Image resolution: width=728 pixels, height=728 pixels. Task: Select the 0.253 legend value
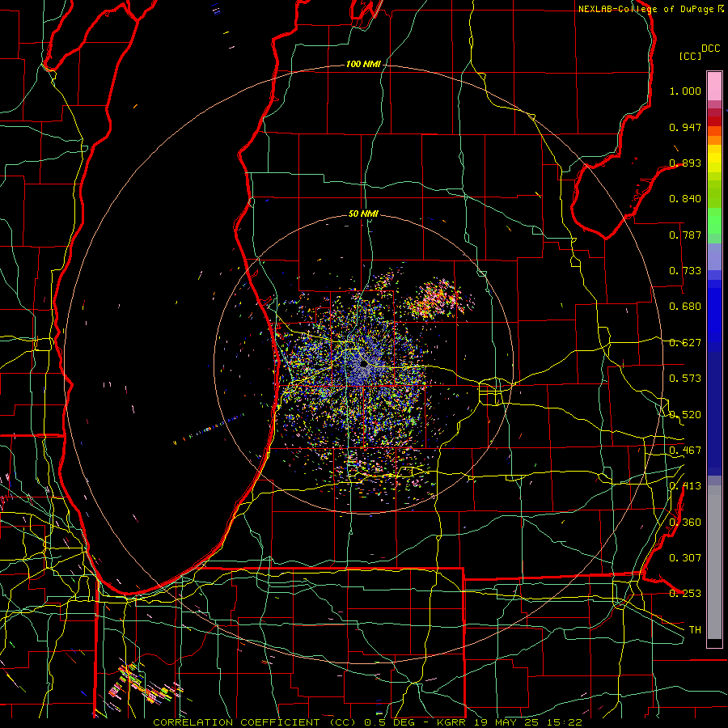(x=685, y=594)
